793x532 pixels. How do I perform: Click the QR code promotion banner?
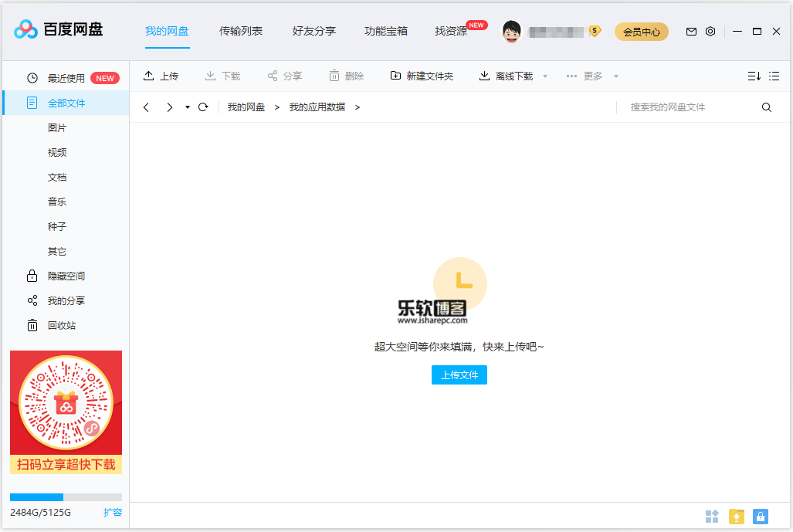tap(66, 412)
